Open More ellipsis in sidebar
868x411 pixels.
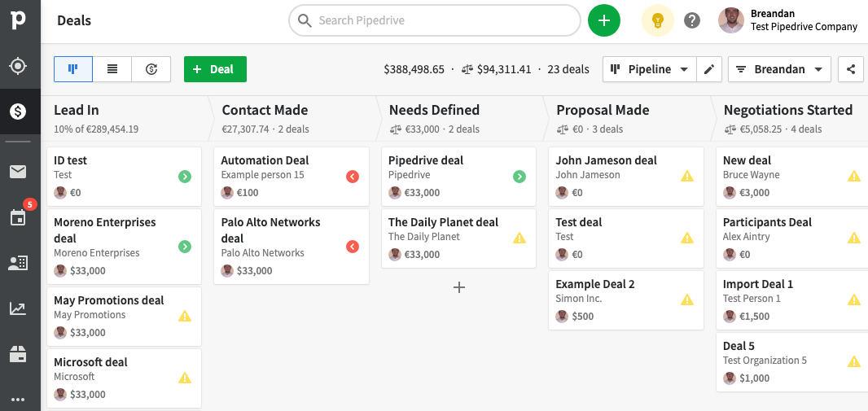click(18, 400)
